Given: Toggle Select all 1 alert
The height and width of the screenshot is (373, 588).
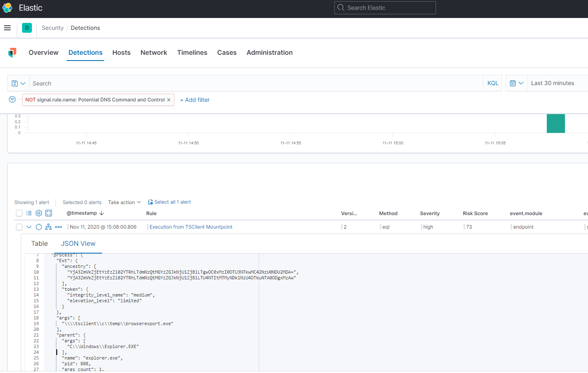Looking at the screenshot, I should point(169,202).
